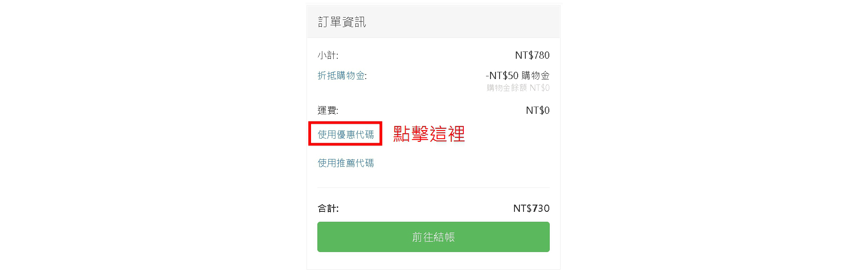Select the store credit deduction 折抵購物金
Viewport: 868px width, 271px height.
pyautogui.click(x=342, y=76)
